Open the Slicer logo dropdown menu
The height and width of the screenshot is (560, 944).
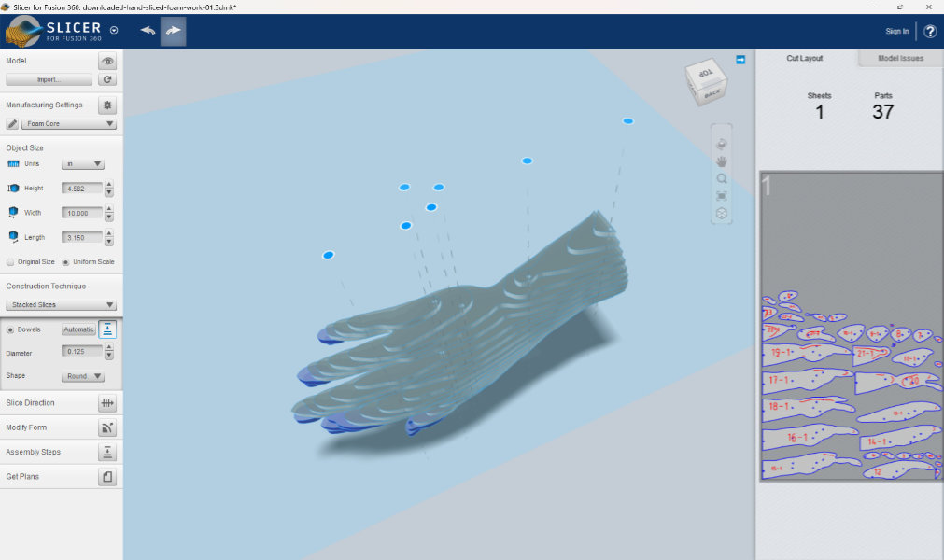(114, 30)
